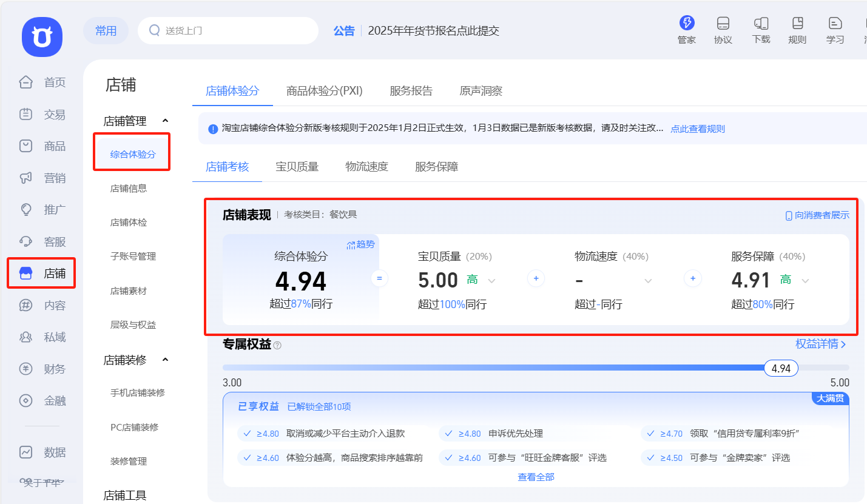Open the 学习 icon in top bar
The width and height of the screenshot is (867, 504).
point(835,24)
